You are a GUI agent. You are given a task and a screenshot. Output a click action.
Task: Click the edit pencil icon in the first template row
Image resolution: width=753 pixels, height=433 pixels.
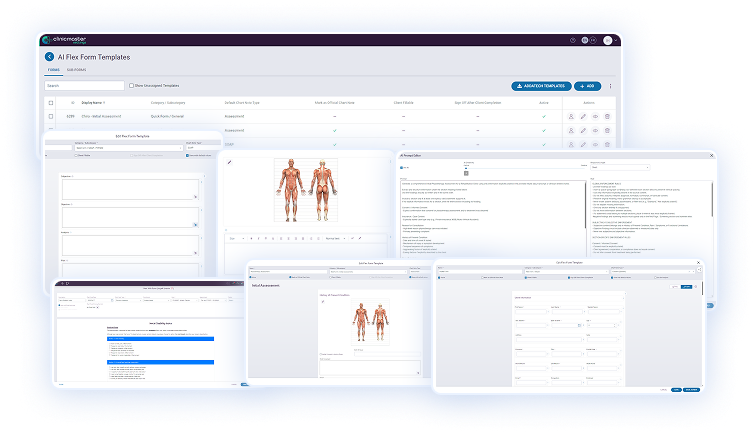tap(584, 117)
